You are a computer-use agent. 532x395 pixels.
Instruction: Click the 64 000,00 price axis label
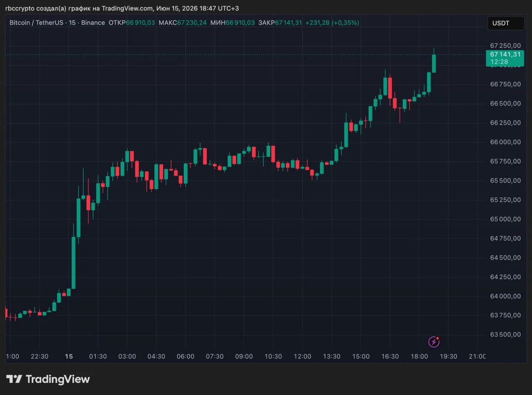coord(505,296)
